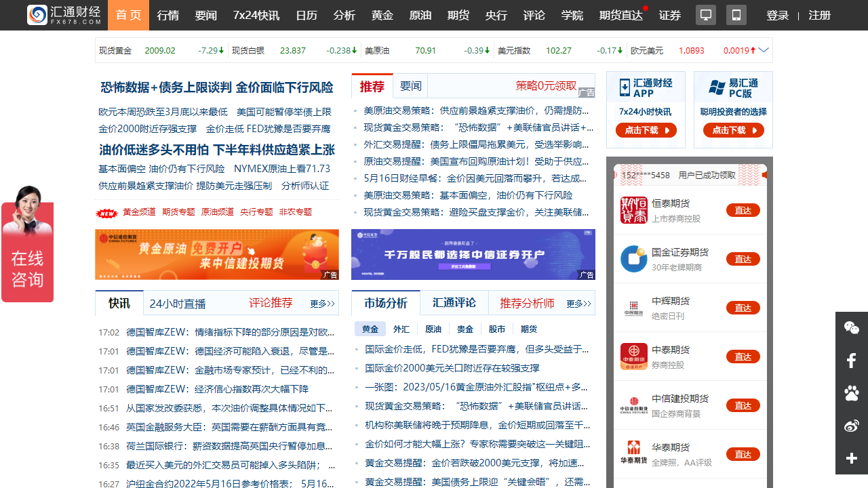The width and height of the screenshot is (868, 488).
Task: Select the 外汇 tab under 市场分析
Action: (400, 328)
